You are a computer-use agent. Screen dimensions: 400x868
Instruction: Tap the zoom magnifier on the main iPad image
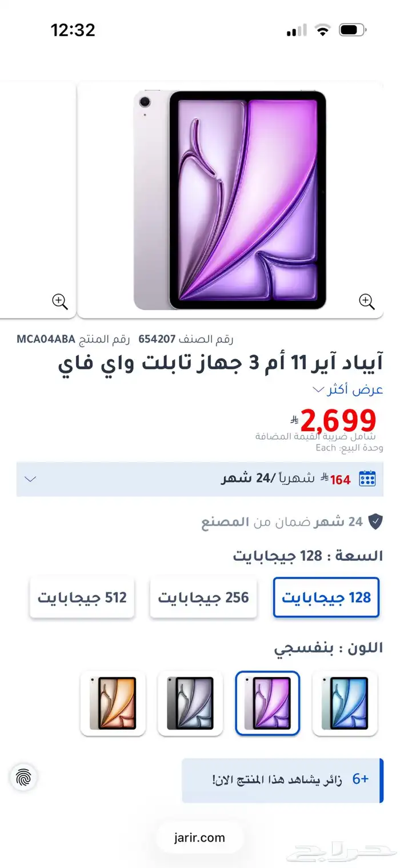click(x=366, y=301)
